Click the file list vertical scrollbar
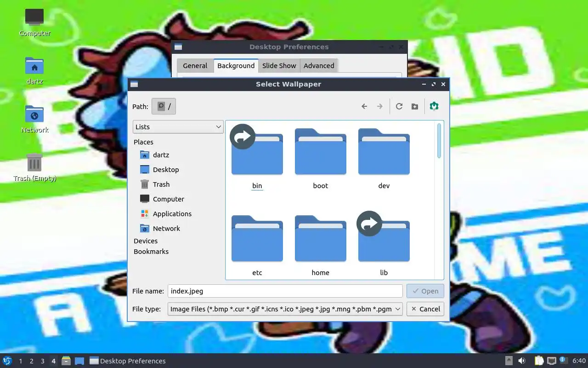This screenshot has width=588, height=368. [x=439, y=141]
